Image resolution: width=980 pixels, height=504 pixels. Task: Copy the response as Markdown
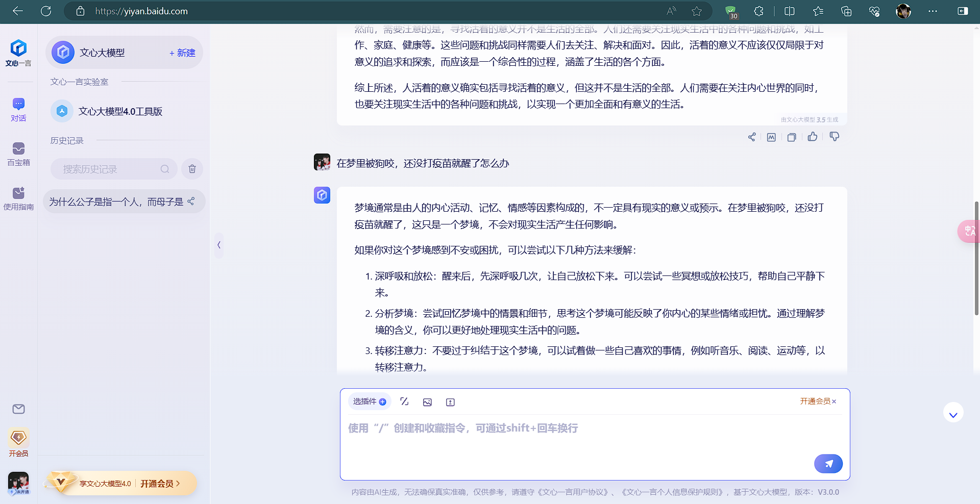pyautogui.click(x=771, y=137)
